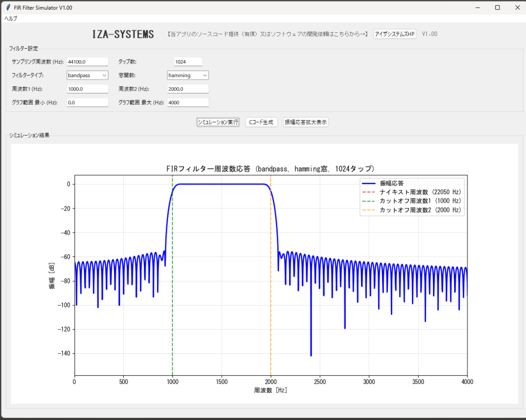Minimize the FIR Filter Simulator window

(478, 7)
